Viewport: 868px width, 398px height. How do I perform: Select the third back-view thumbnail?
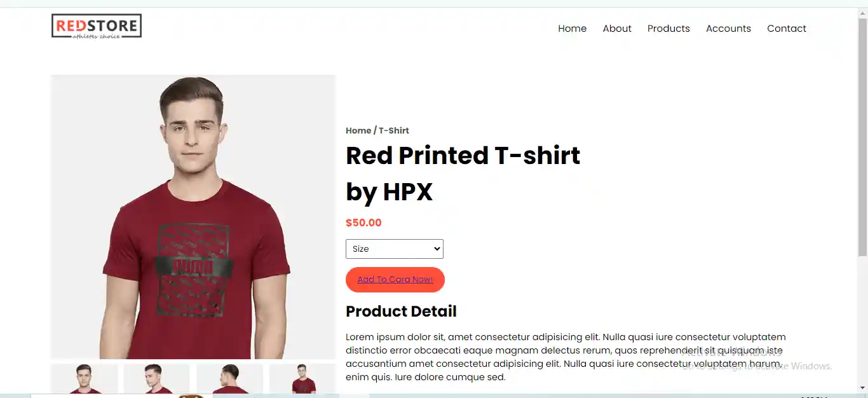(230, 379)
